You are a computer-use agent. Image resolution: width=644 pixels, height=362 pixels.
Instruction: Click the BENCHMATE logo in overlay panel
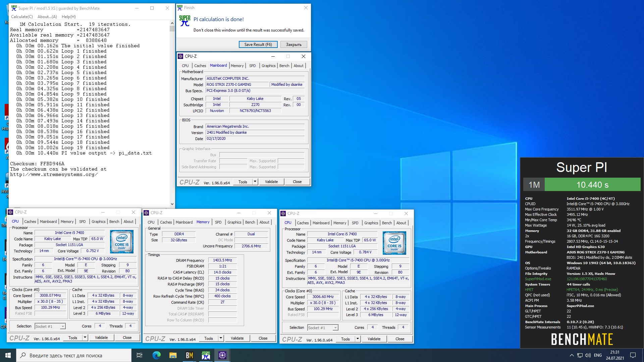pyautogui.click(x=582, y=339)
